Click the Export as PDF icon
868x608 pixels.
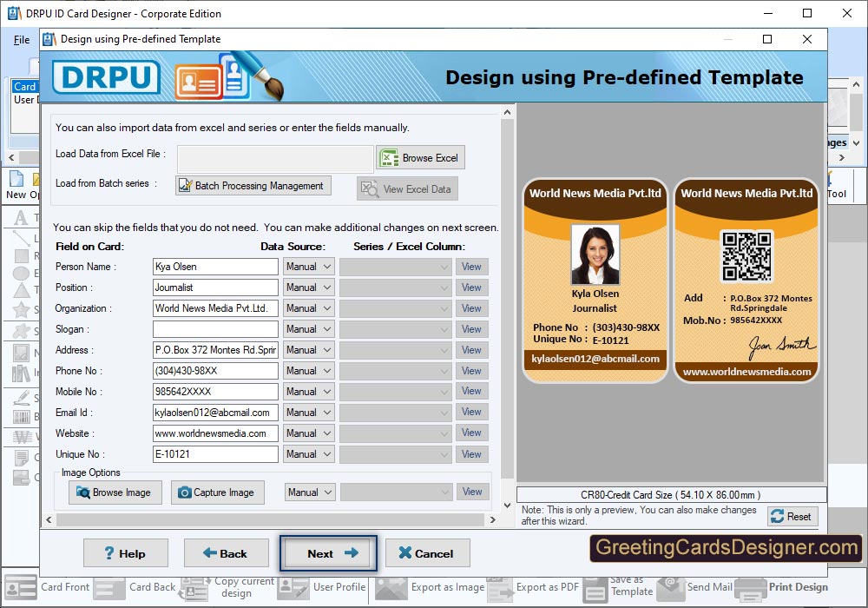click(501, 589)
